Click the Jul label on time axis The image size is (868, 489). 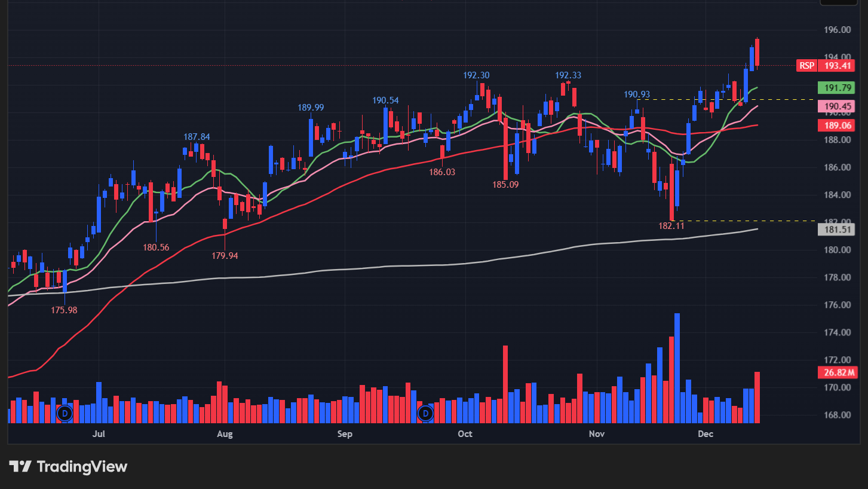99,433
